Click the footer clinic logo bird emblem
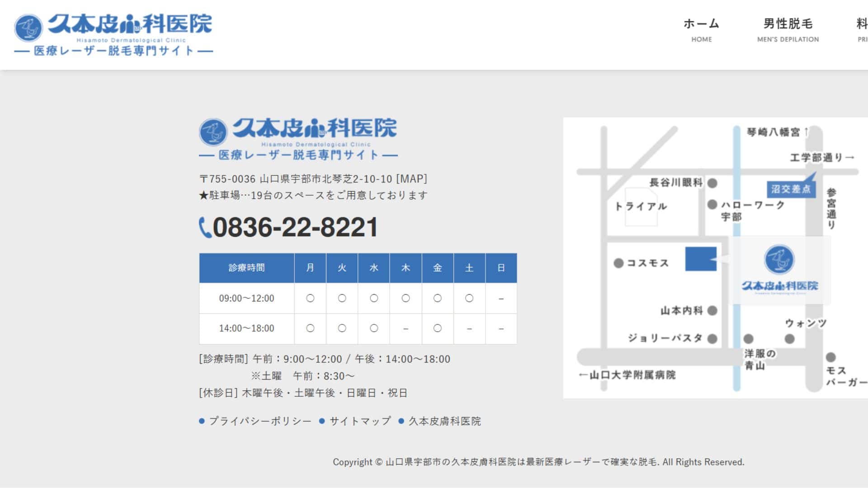This screenshot has width=868, height=488. pyautogui.click(x=213, y=132)
